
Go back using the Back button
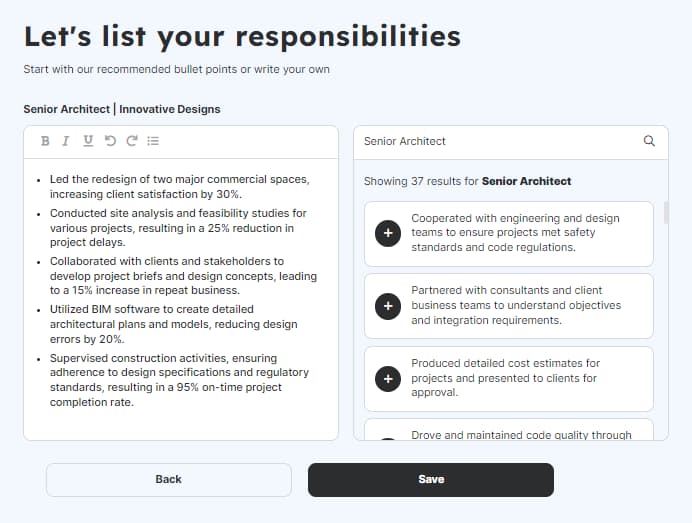tap(168, 480)
